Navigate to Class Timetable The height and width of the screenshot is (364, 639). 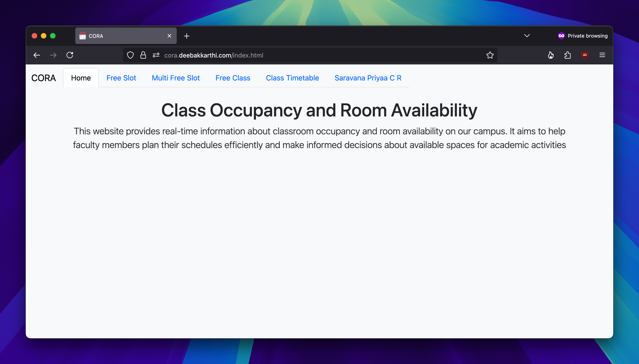click(292, 78)
